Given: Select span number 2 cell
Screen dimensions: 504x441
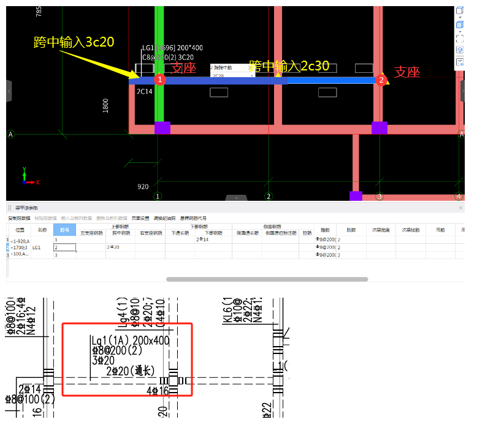Looking at the screenshot, I should [64, 247].
